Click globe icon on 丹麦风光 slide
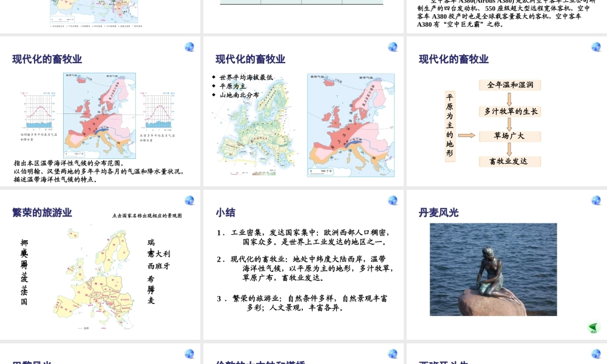 596,200
